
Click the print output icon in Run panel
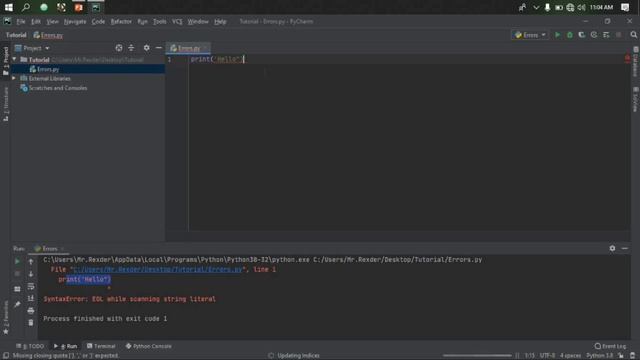click(x=31, y=311)
